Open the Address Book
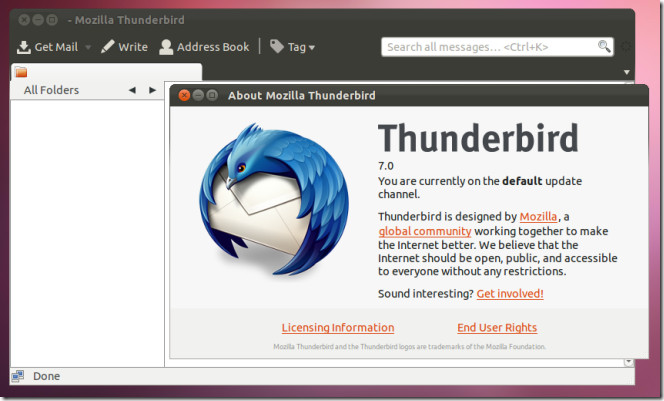Viewport: 664px width, 401px height. (x=204, y=47)
